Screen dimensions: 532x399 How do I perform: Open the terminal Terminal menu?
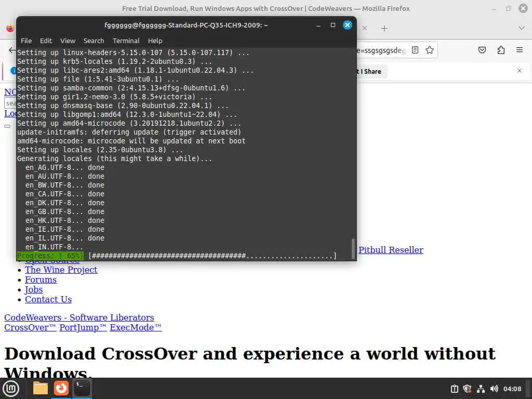[126, 41]
